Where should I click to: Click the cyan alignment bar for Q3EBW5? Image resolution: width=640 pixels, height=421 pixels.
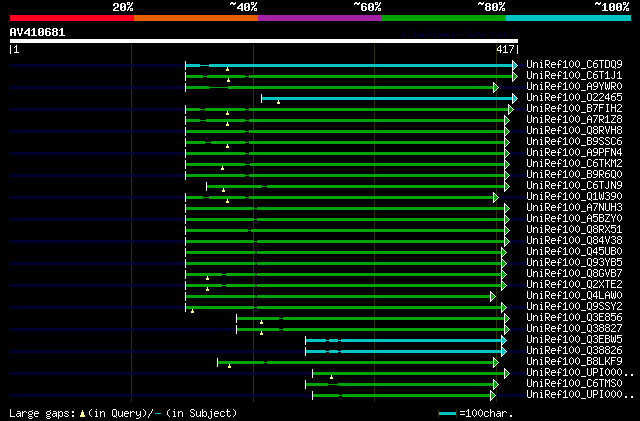pos(406,341)
